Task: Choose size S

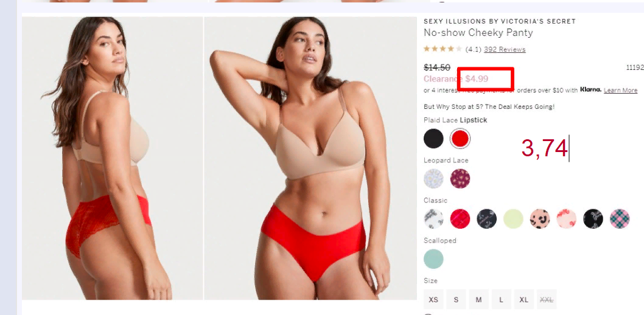Action: [x=456, y=299]
